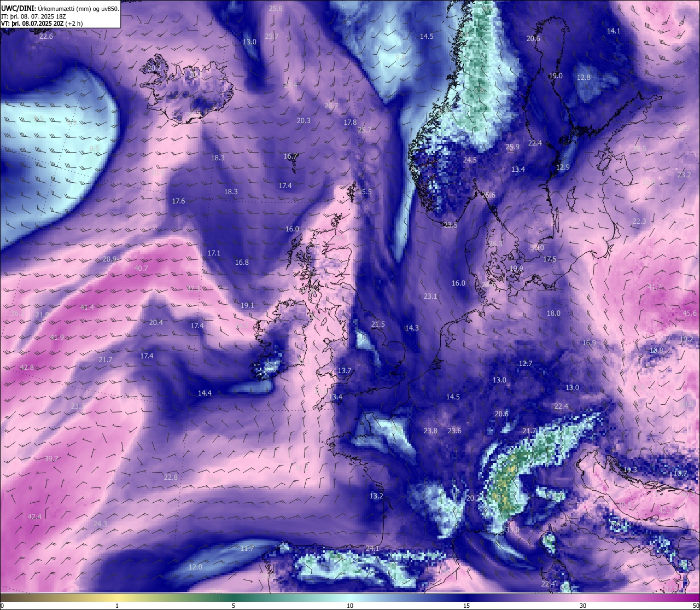Click the 19.0 value over Finland
Image resolution: width=700 pixels, height=610 pixels.
coord(556,76)
